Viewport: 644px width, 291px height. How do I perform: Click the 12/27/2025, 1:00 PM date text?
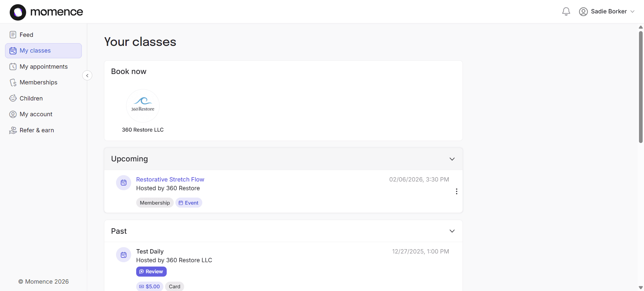coord(421,251)
